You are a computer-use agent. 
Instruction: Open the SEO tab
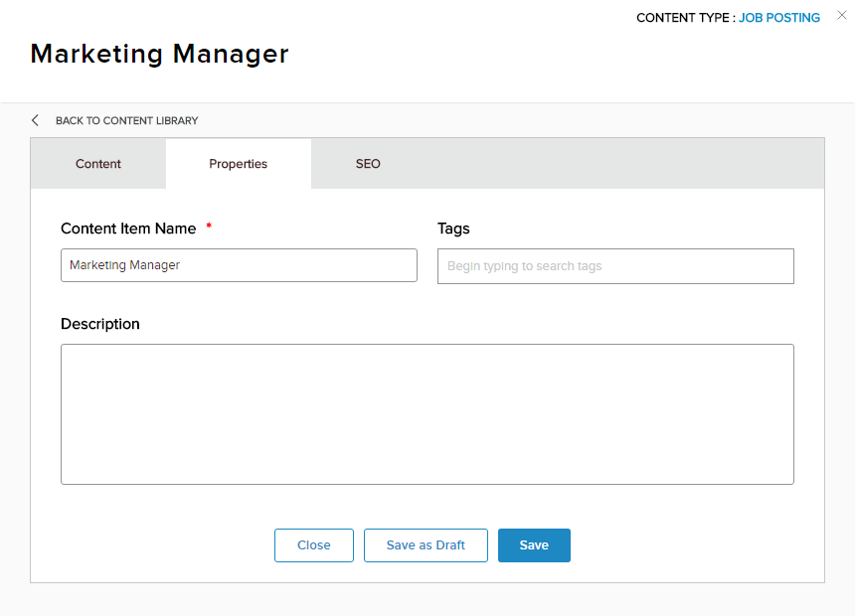[x=368, y=164]
